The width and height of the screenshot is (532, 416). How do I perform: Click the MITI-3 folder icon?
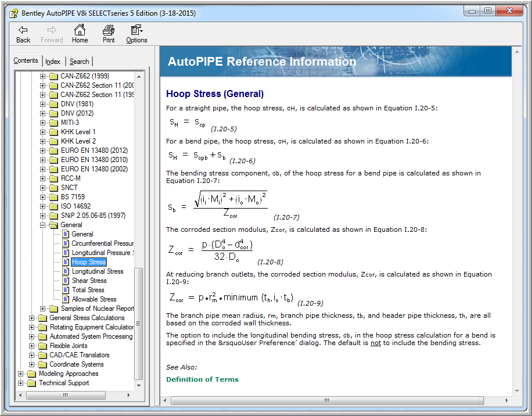(x=53, y=123)
